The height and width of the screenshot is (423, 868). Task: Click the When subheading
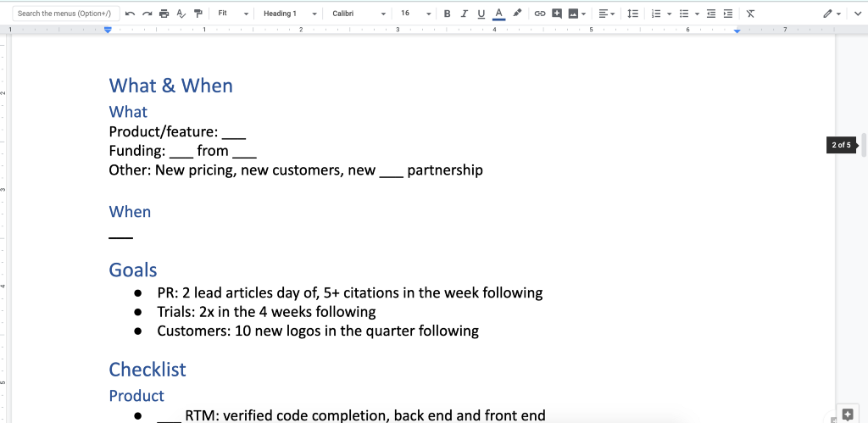coord(130,212)
